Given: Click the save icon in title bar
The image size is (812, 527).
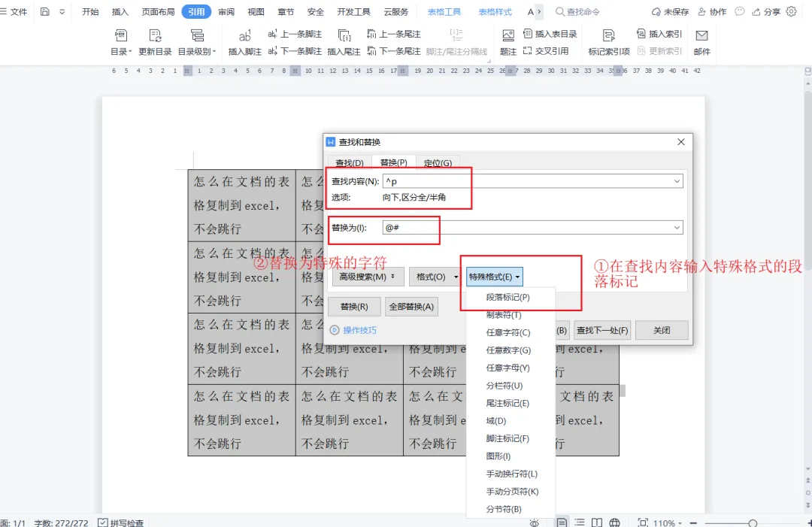Looking at the screenshot, I should click(x=45, y=11).
